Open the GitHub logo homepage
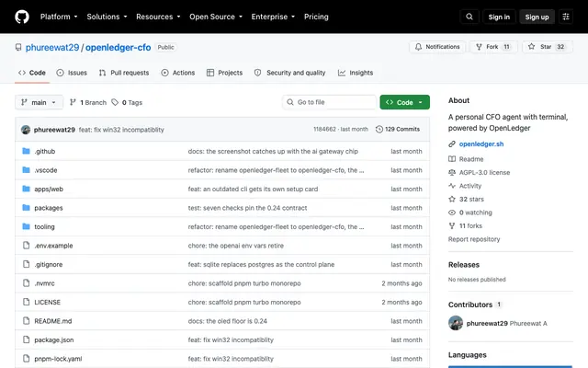The image size is (588, 368). [22, 17]
